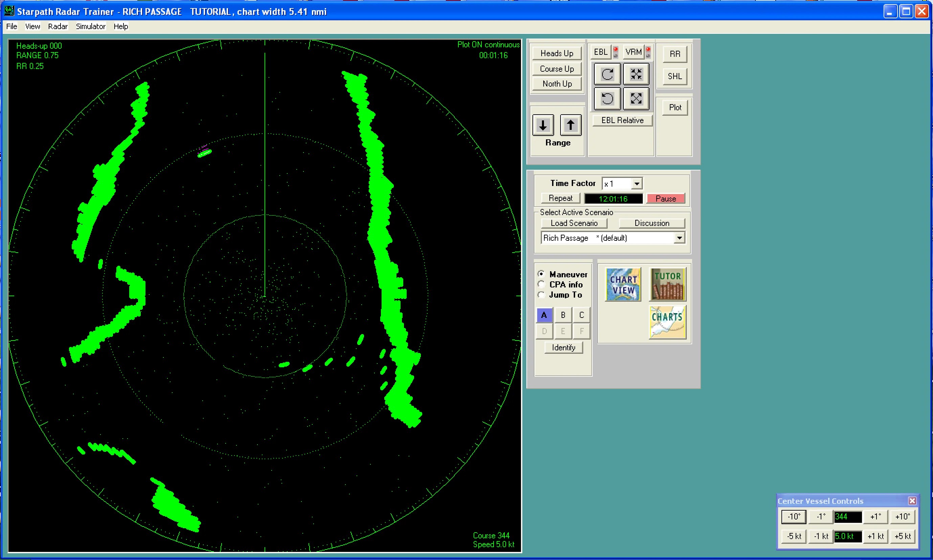Open the Tutor bookshelf icon
Image resolution: width=933 pixels, height=560 pixels.
coord(667,284)
